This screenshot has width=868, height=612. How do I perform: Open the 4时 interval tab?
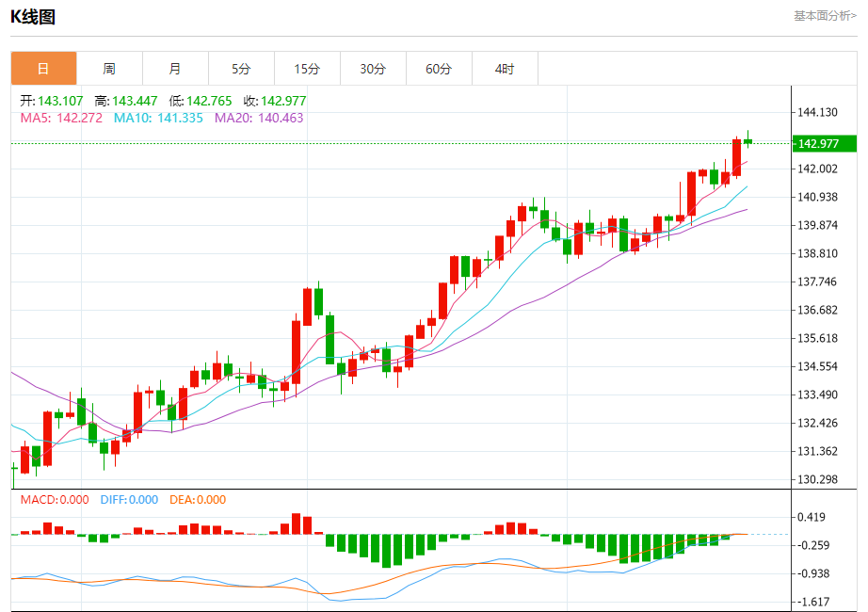click(x=505, y=69)
